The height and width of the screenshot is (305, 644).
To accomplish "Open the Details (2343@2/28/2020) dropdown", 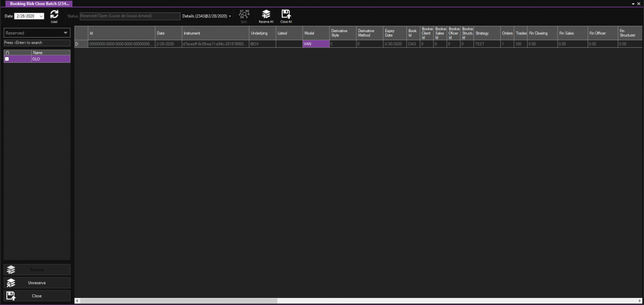I will click(x=230, y=16).
